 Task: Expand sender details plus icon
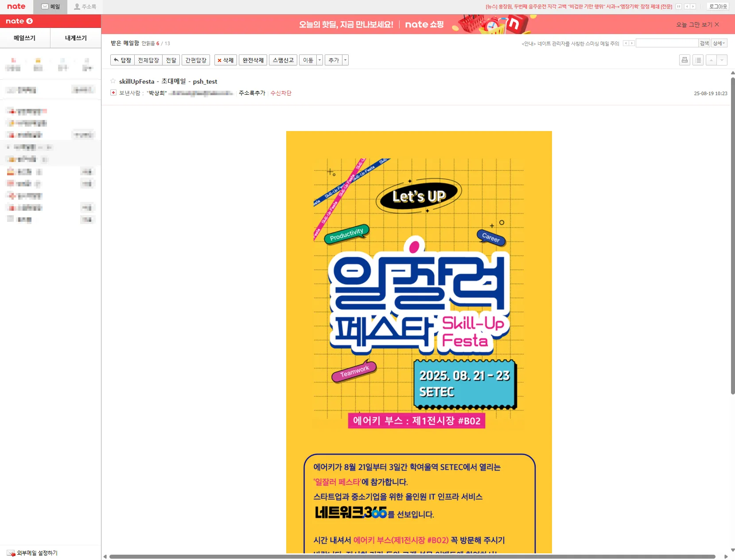coord(113,93)
